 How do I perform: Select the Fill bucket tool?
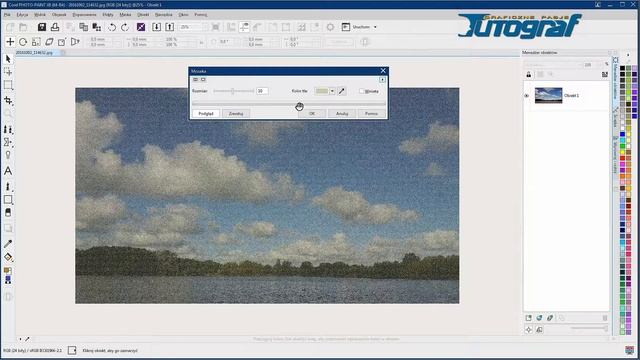(x=8, y=257)
